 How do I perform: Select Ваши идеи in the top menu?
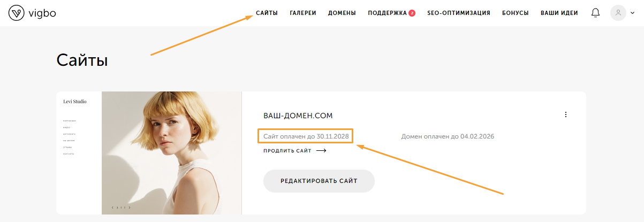coord(559,13)
